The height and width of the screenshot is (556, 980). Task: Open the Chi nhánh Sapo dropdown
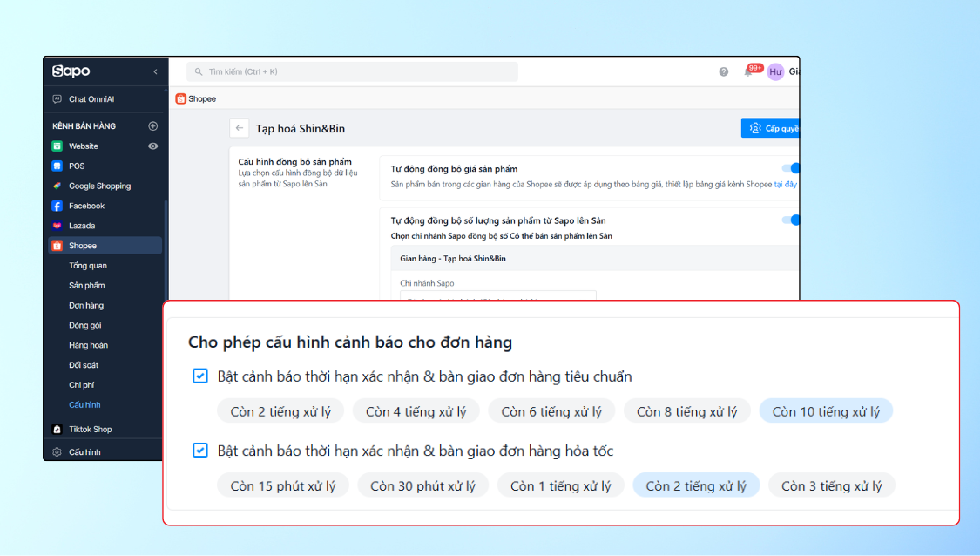497,297
